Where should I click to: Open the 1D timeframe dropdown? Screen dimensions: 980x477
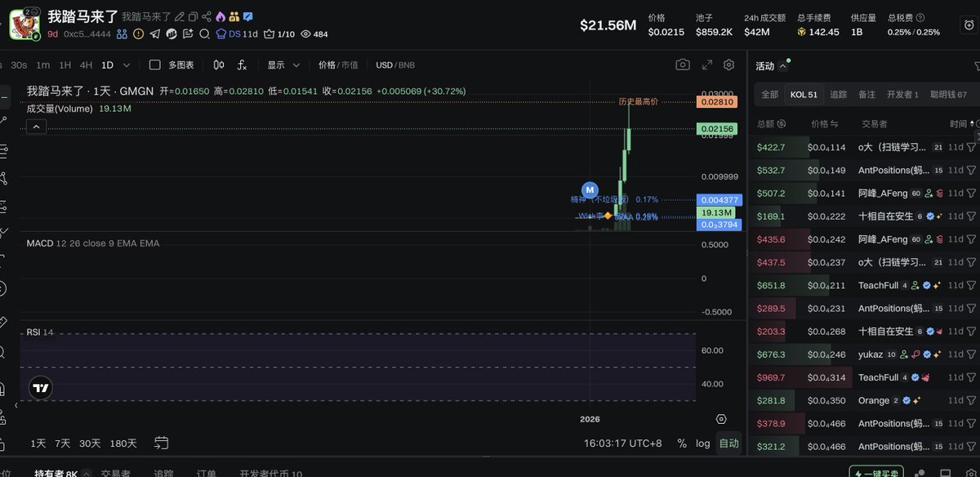127,65
